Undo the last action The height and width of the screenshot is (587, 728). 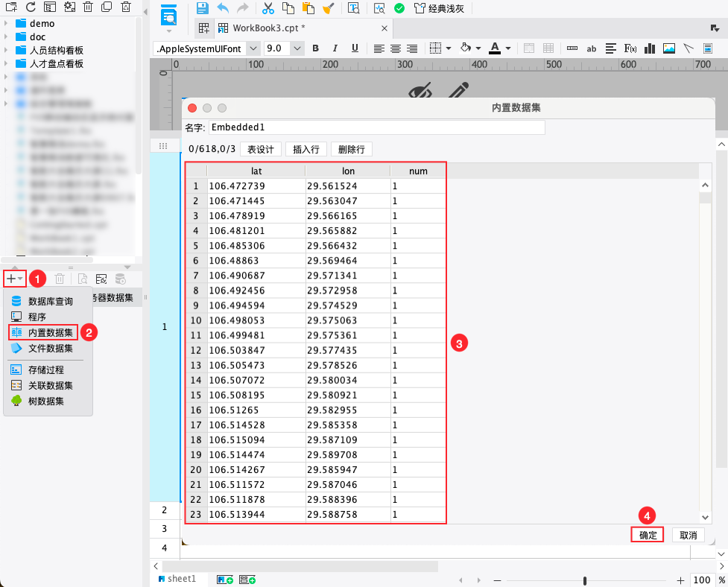[223, 8]
